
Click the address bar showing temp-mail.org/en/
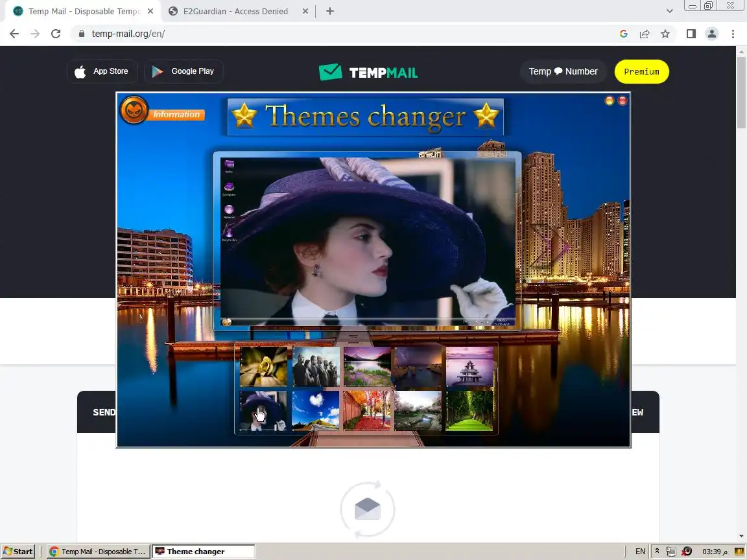point(343,34)
